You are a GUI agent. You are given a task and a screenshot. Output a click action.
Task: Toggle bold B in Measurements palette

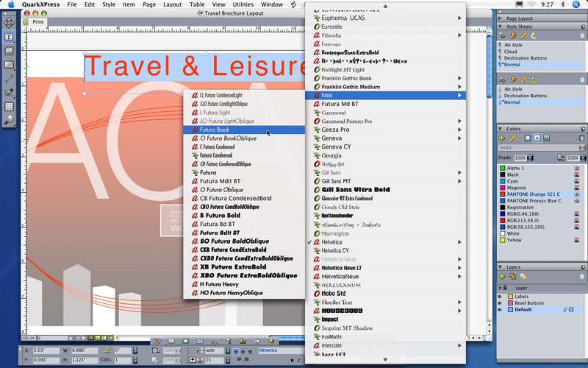tap(293, 361)
